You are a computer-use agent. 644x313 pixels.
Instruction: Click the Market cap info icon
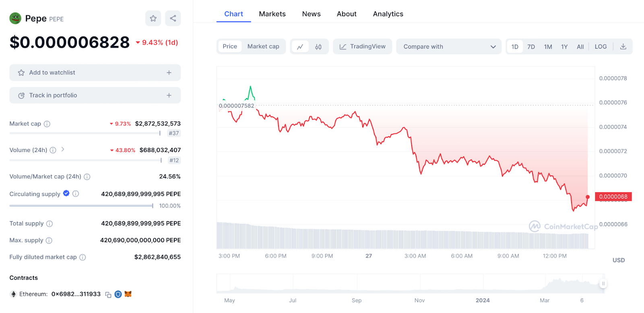[x=47, y=124]
